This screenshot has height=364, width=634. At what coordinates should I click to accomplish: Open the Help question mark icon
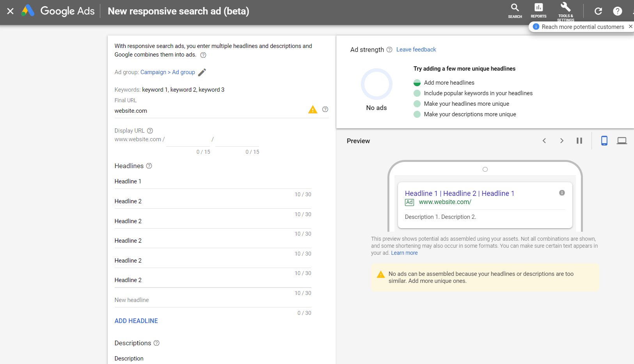pyautogui.click(x=617, y=11)
